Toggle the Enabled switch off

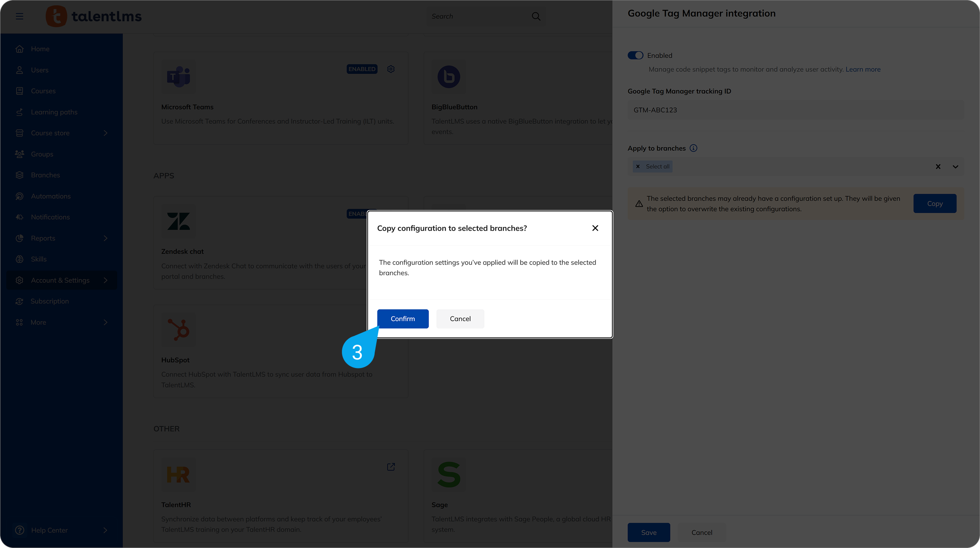pos(635,55)
